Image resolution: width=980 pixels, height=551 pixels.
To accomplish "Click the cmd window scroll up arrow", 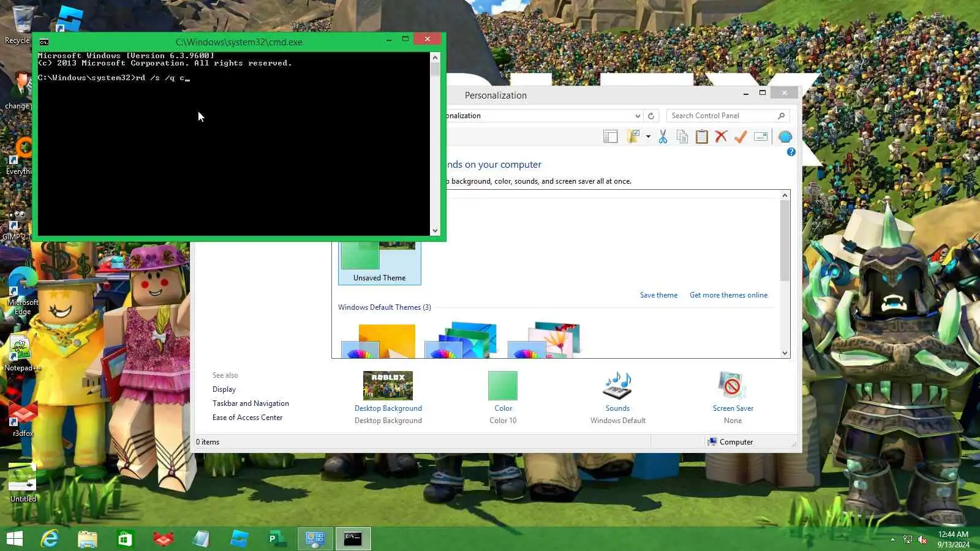I will tap(435, 58).
